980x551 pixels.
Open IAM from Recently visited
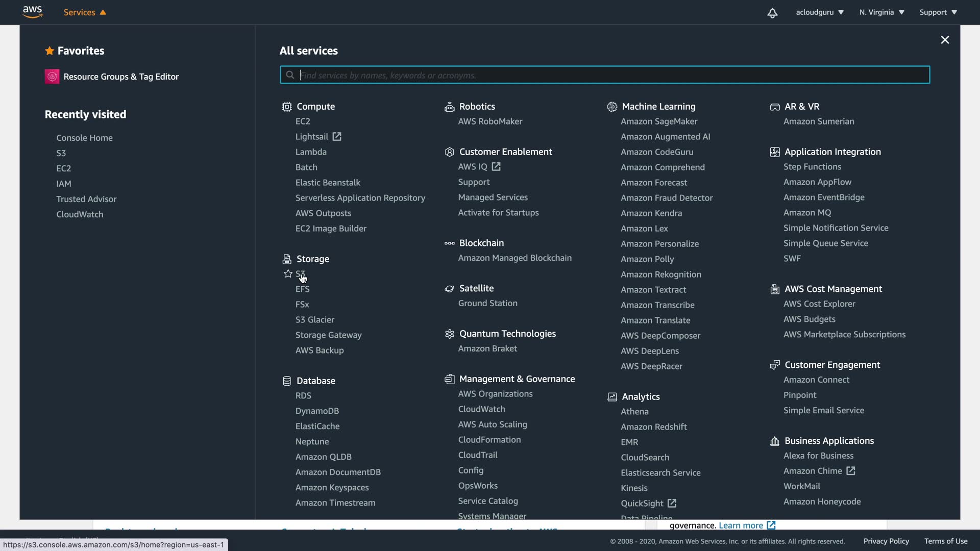pyautogui.click(x=64, y=184)
